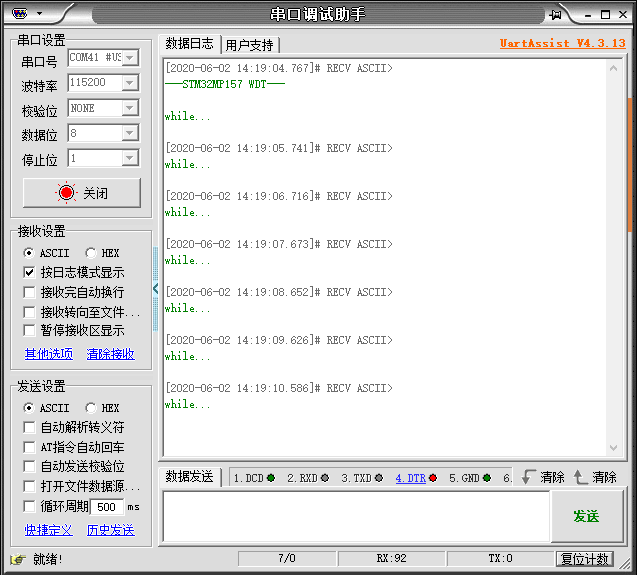The height and width of the screenshot is (575, 637).
Task: Click the log scrollbar up arrow
Action: click(x=613, y=68)
